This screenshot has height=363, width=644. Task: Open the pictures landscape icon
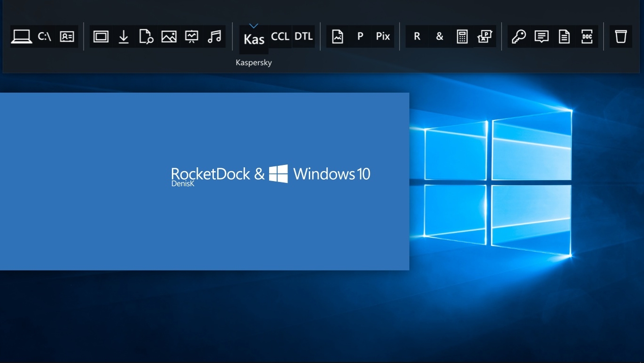(x=169, y=36)
